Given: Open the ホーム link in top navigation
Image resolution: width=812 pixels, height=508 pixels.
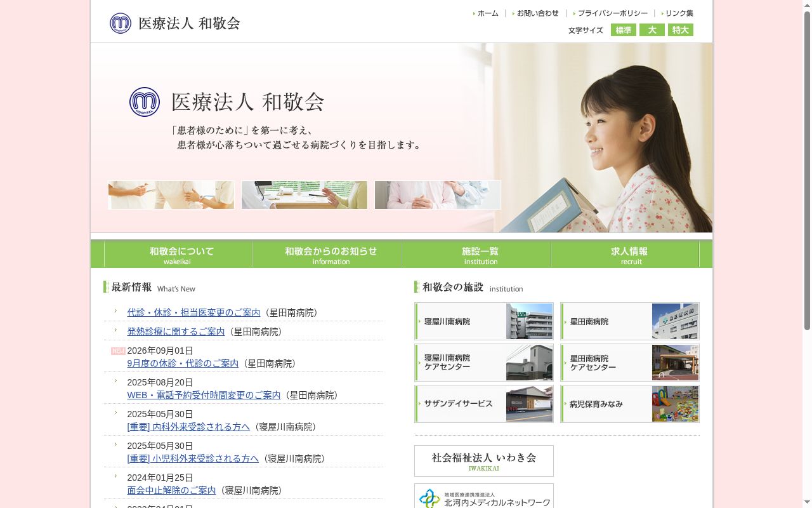Looking at the screenshot, I should (486, 13).
